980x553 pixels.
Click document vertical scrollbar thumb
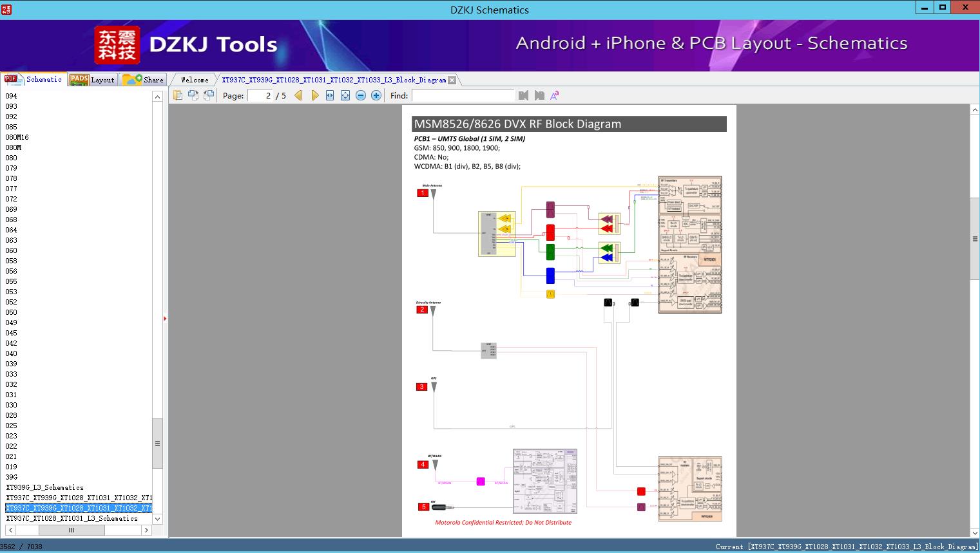point(975,238)
